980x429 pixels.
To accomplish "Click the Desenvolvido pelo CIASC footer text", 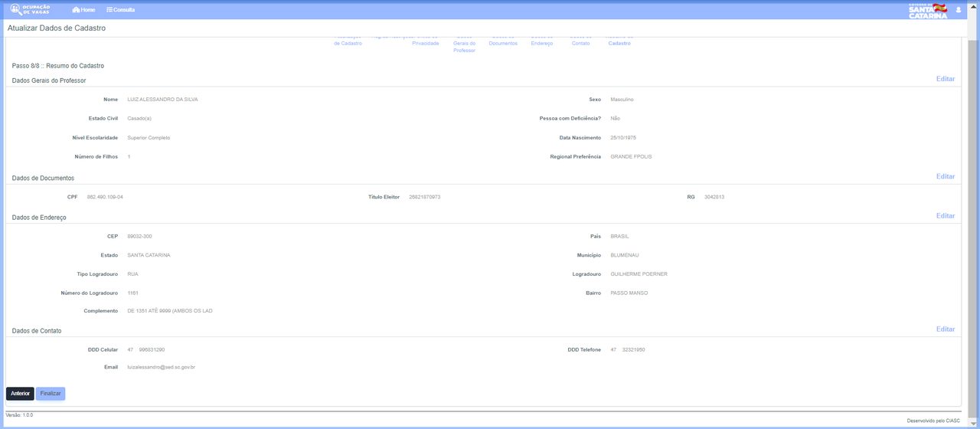I will [x=933, y=421].
